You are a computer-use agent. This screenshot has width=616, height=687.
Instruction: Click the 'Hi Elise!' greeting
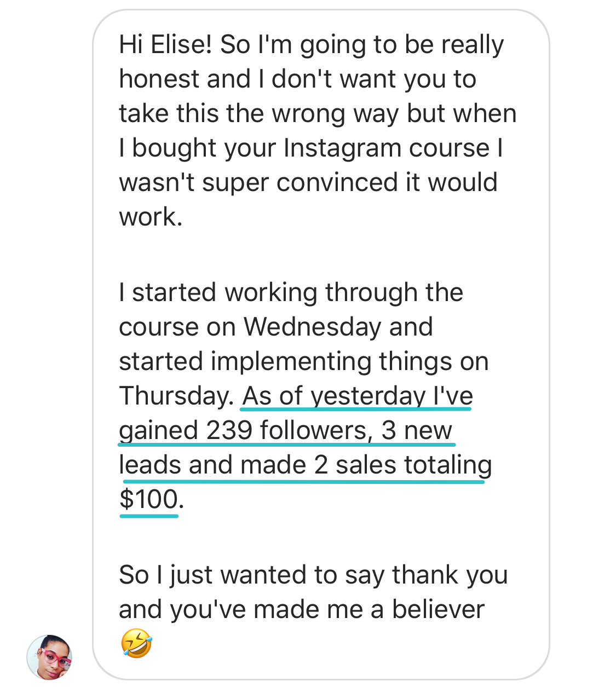click(165, 45)
